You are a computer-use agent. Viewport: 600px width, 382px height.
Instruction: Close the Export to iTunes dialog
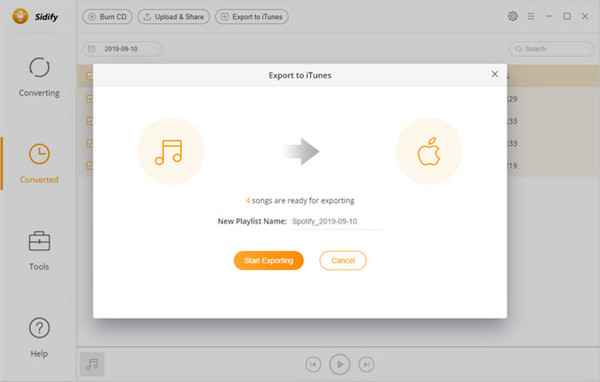[x=494, y=74]
